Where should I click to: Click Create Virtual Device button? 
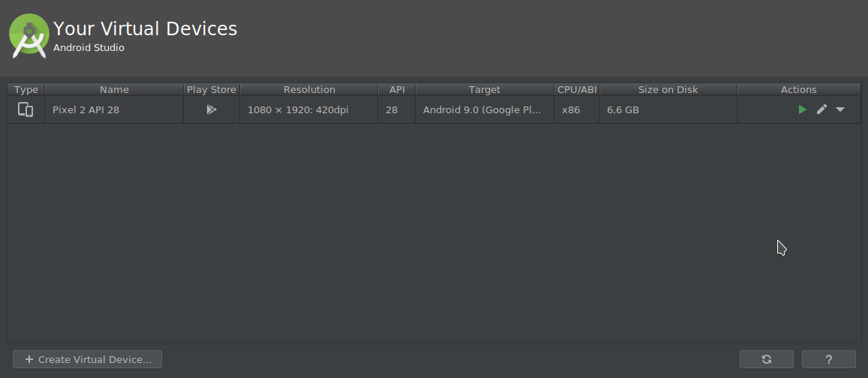click(x=88, y=359)
